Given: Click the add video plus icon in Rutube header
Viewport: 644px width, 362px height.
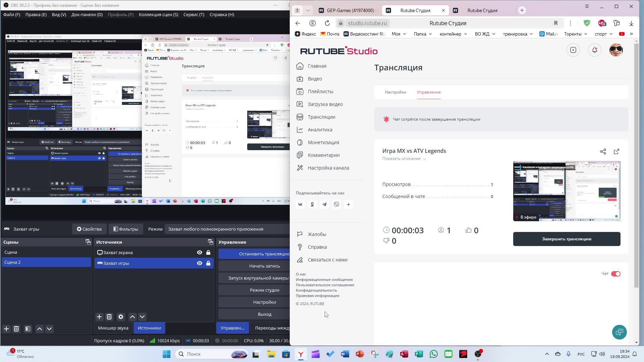Looking at the screenshot, I should click(x=573, y=50).
